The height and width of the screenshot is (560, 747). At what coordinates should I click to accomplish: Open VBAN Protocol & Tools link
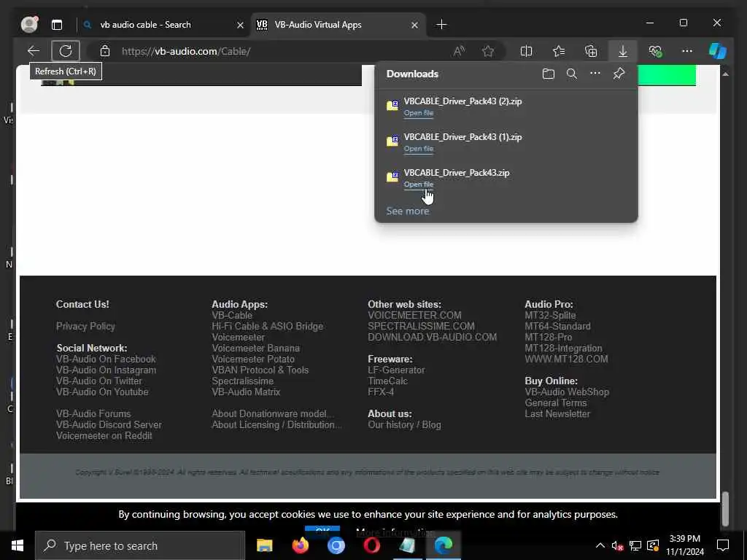tap(260, 370)
